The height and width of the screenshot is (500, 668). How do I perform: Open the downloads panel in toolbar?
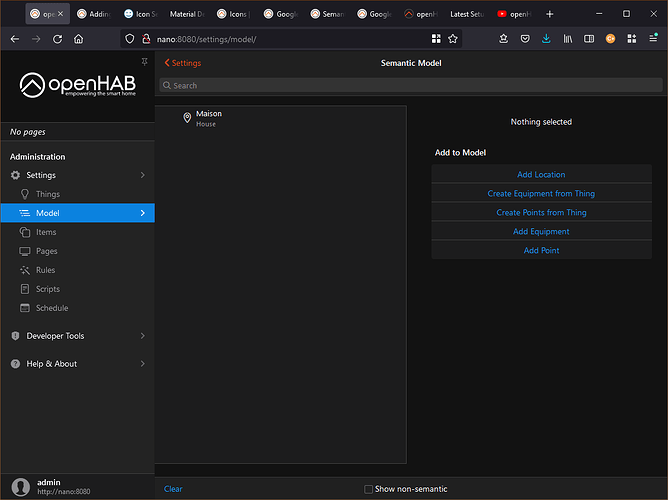[x=546, y=39]
